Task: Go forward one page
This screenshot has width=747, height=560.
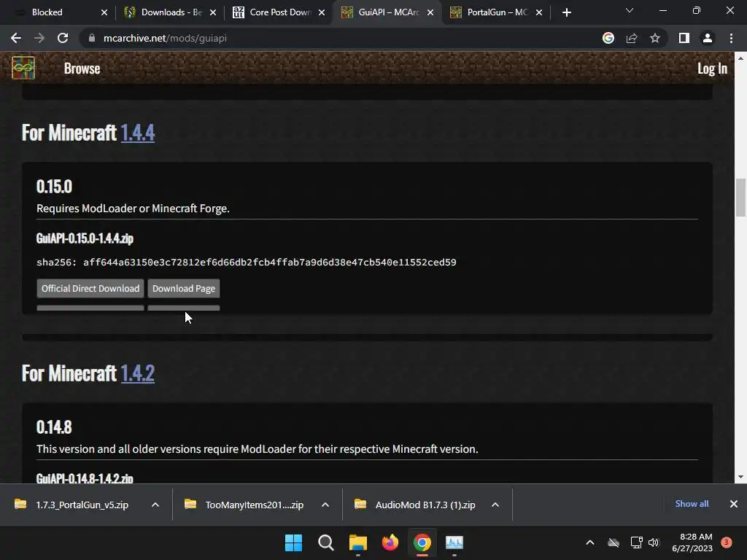Action: [39, 38]
